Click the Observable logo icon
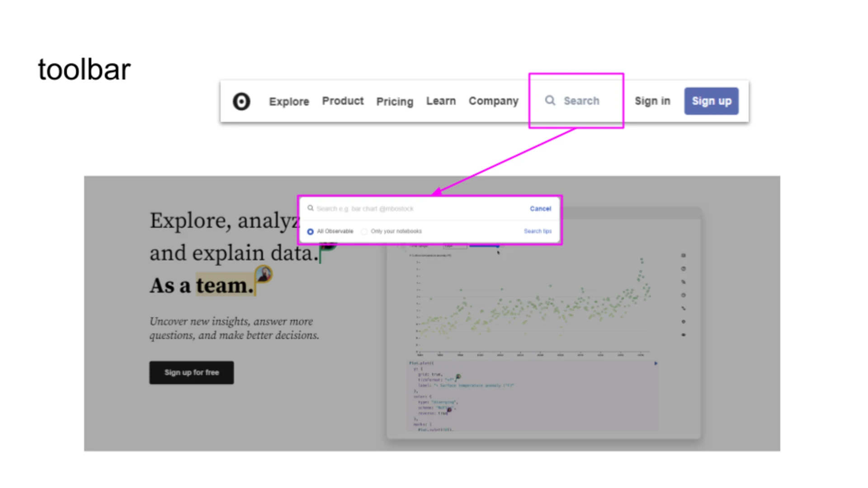868x488 pixels. pos(241,101)
